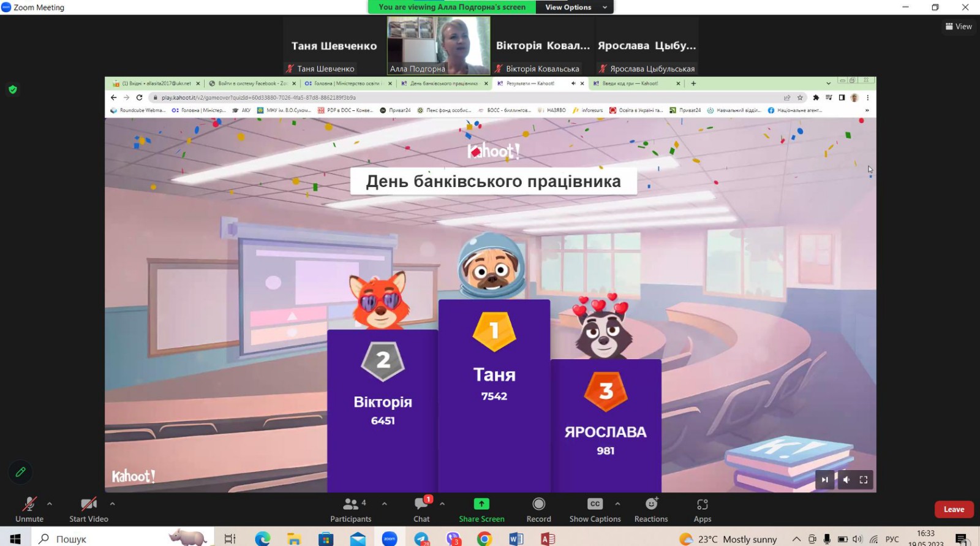Expand options arrow next to Participants
The width and height of the screenshot is (980, 546).
pyautogui.click(x=384, y=504)
